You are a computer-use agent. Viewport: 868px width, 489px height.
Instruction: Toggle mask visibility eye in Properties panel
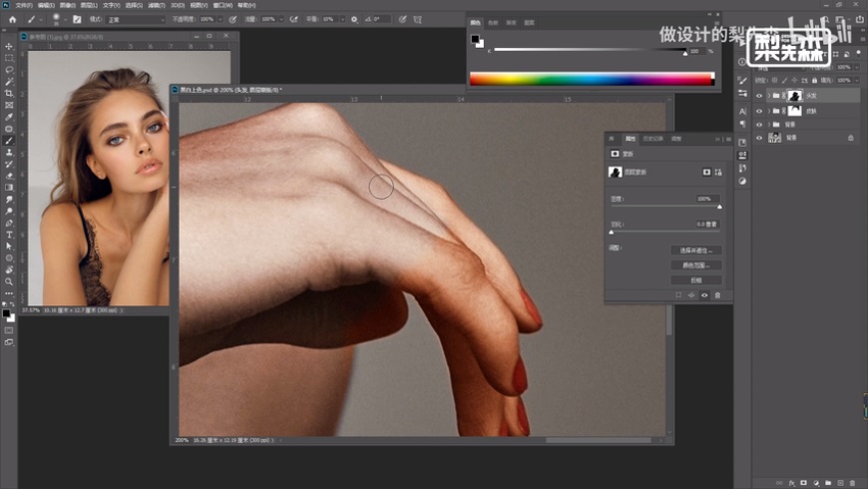[x=704, y=295]
